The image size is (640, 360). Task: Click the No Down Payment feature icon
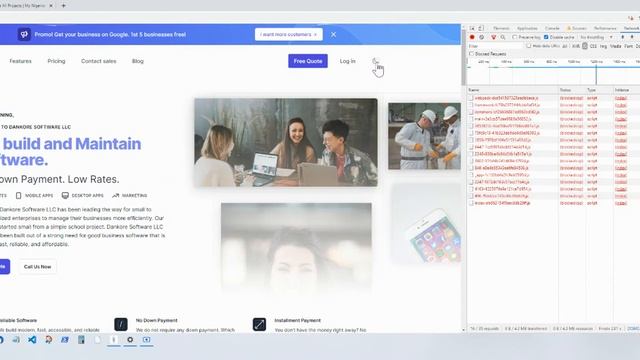[121, 324]
